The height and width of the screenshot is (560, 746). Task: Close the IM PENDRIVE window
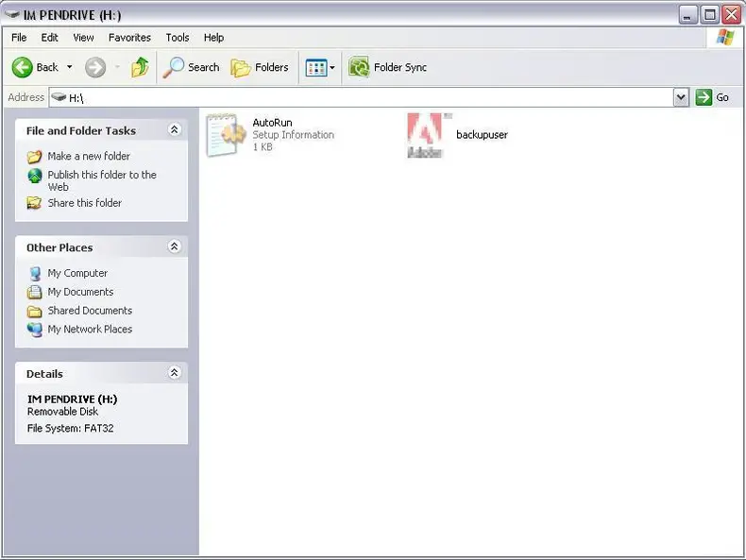(x=732, y=15)
